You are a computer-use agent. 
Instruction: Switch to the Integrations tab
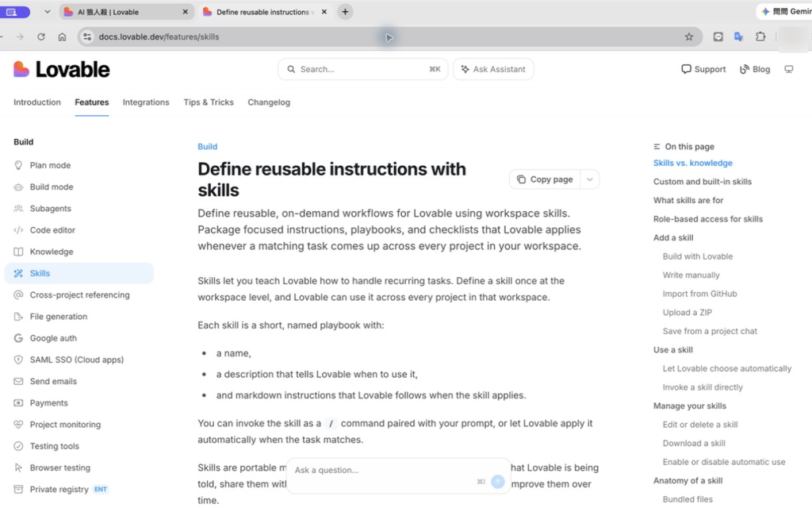coord(146,102)
